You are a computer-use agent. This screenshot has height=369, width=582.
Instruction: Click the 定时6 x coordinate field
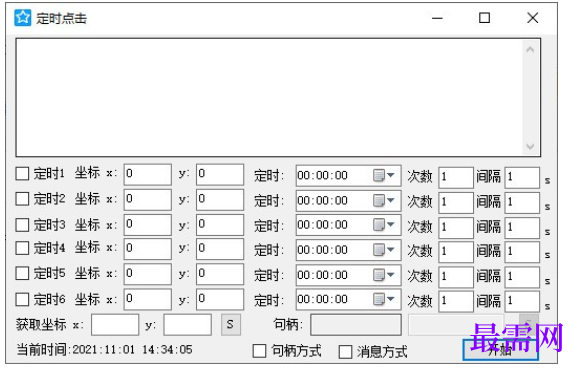tap(148, 299)
